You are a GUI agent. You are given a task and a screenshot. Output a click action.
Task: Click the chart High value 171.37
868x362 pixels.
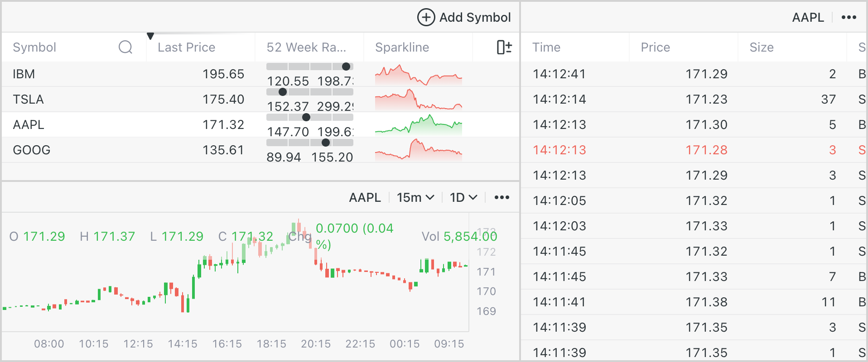(114, 236)
